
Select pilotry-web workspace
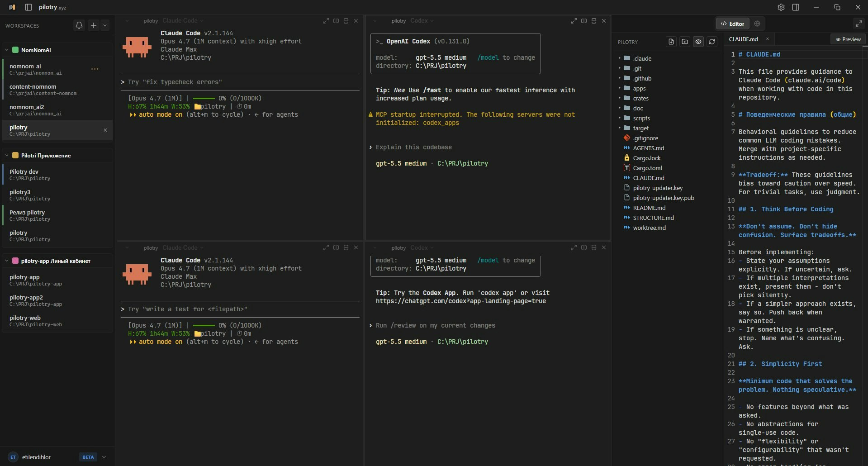pos(57,321)
